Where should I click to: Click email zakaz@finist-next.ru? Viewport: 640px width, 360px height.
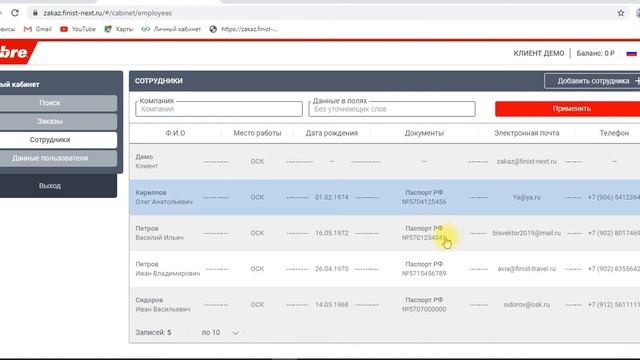[x=527, y=161]
